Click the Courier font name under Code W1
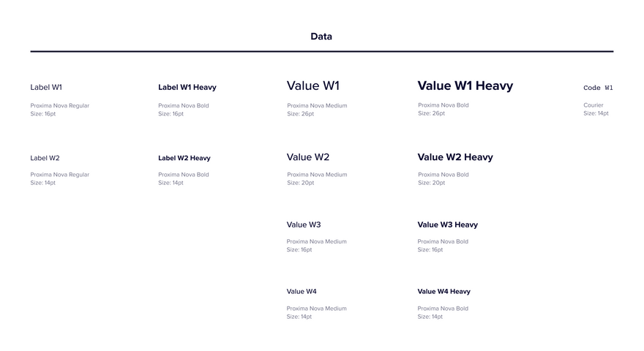The height and width of the screenshot is (351, 644). (594, 105)
